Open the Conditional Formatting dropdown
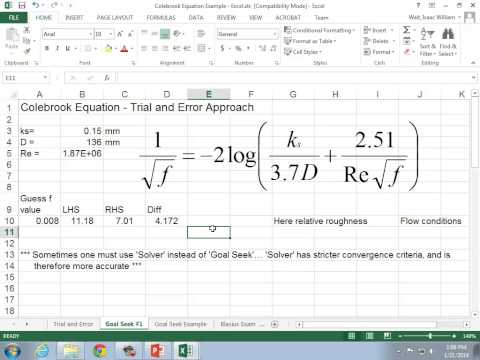Image resolution: width=480 pixels, height=360 pixels. pos(319,30)
